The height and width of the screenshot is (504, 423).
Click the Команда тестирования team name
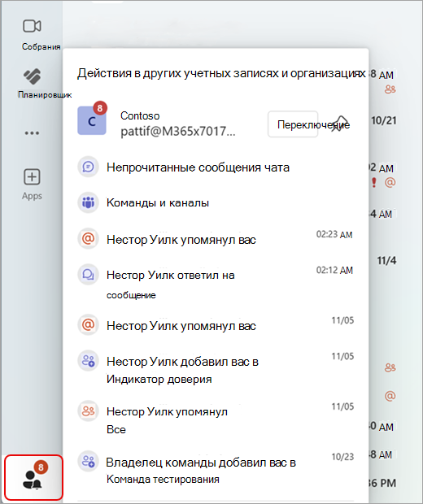[163, 480]
